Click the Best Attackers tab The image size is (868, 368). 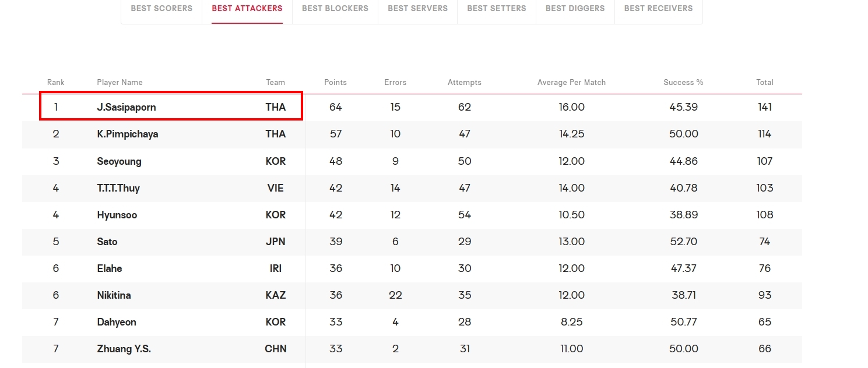[247, 9]
